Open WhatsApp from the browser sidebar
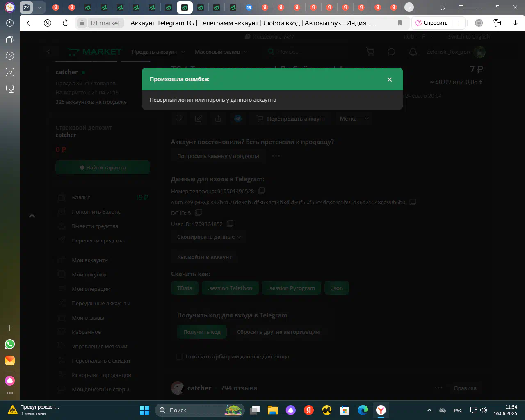This screenshot has height=420, width=525. tap(10, 344)
